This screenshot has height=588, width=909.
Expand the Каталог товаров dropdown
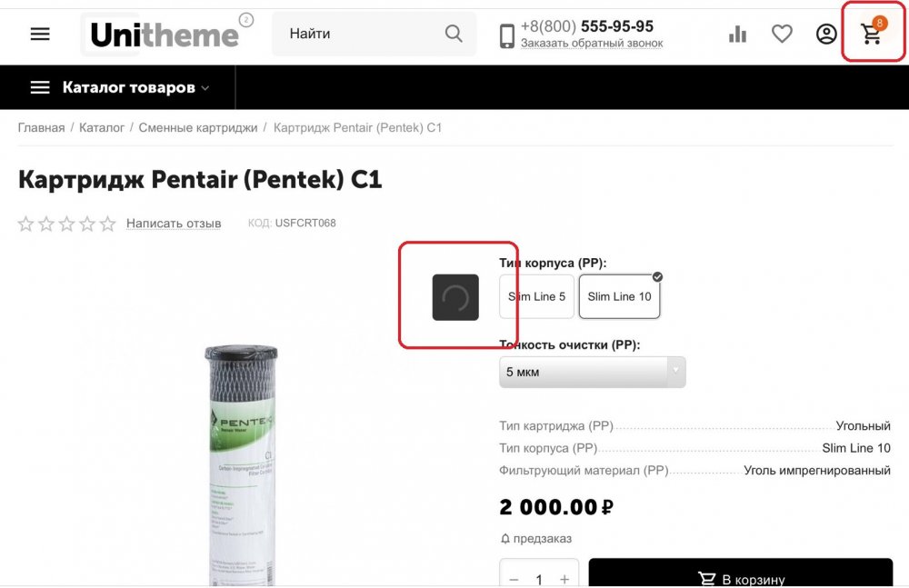coord(119,87)
